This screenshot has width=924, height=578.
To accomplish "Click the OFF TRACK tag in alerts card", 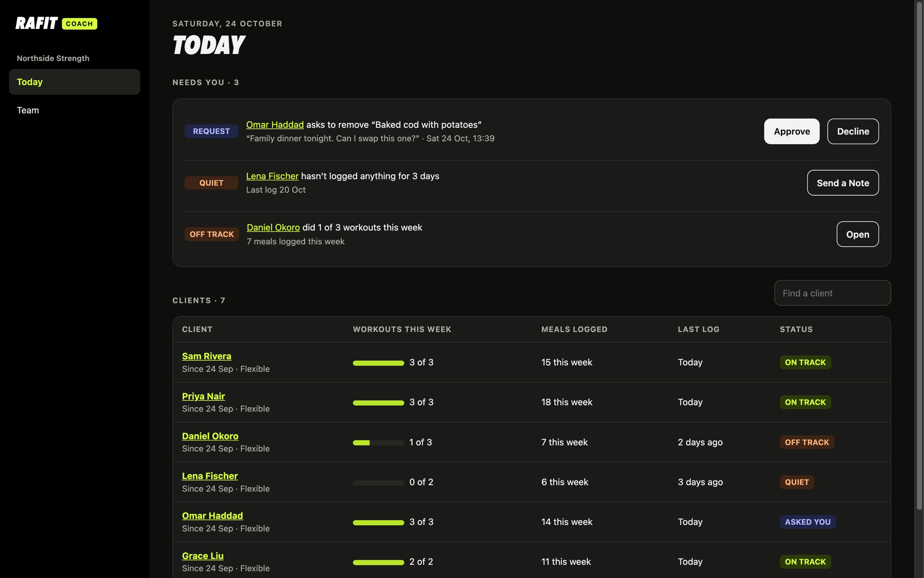I will click(211, 234).
